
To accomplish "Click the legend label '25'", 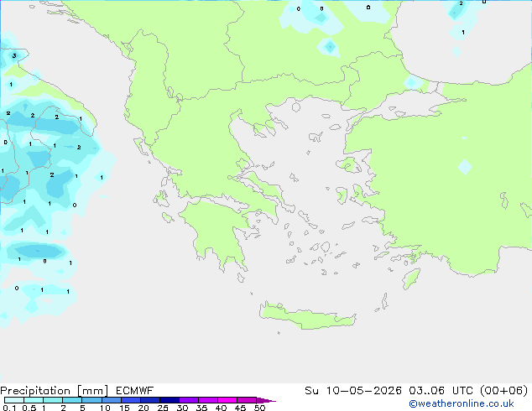I will click(x=163, y=408).
